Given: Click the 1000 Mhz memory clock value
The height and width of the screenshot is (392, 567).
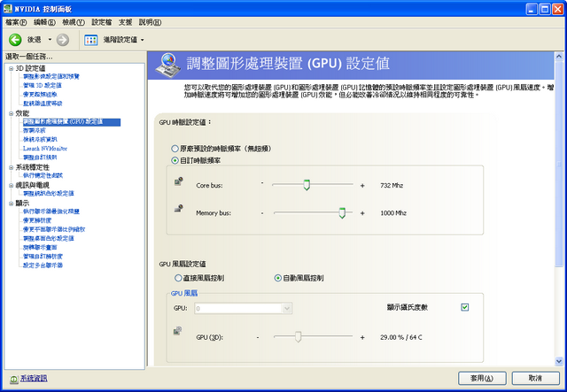Looking at the screenshot, I should coord(393,213).
